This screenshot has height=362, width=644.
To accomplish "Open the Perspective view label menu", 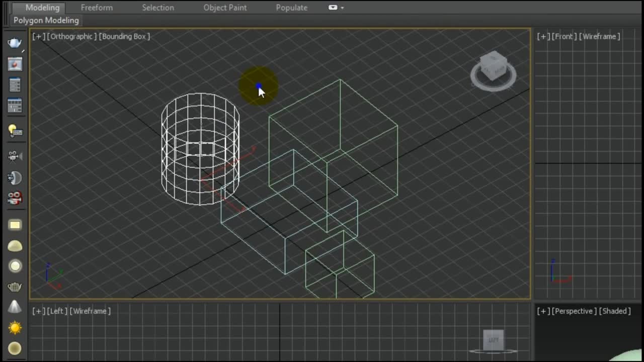I will pos(575,311).
